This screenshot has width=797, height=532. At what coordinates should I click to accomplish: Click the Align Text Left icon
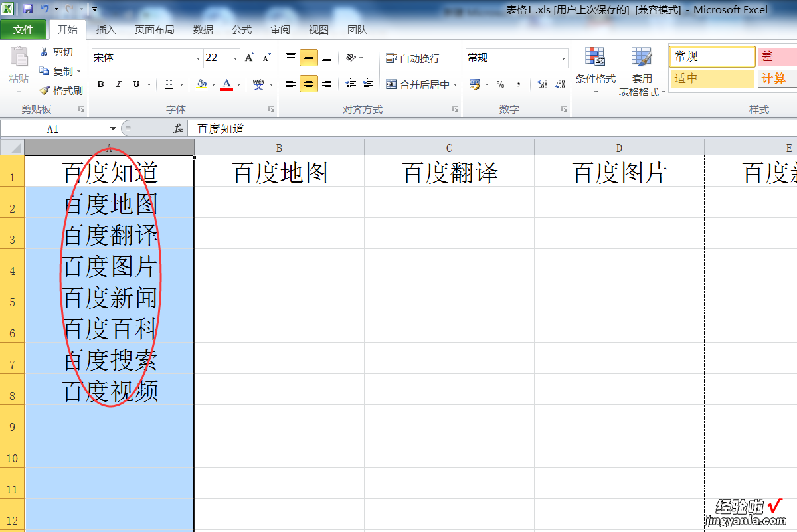(291, 84)
